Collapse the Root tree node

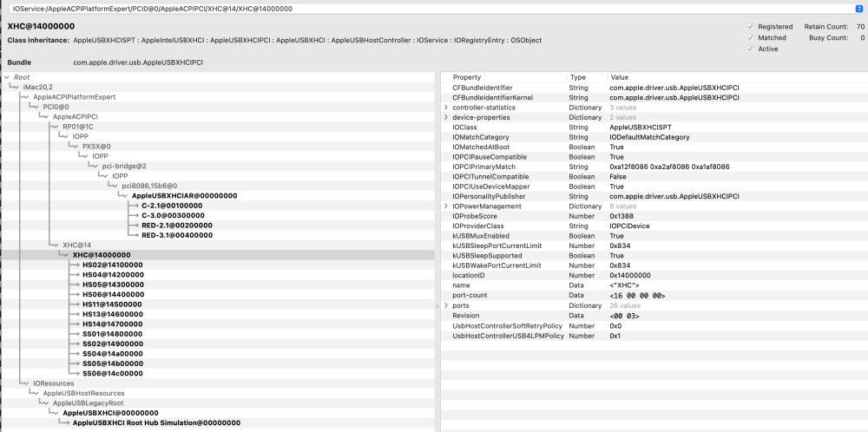7,77
